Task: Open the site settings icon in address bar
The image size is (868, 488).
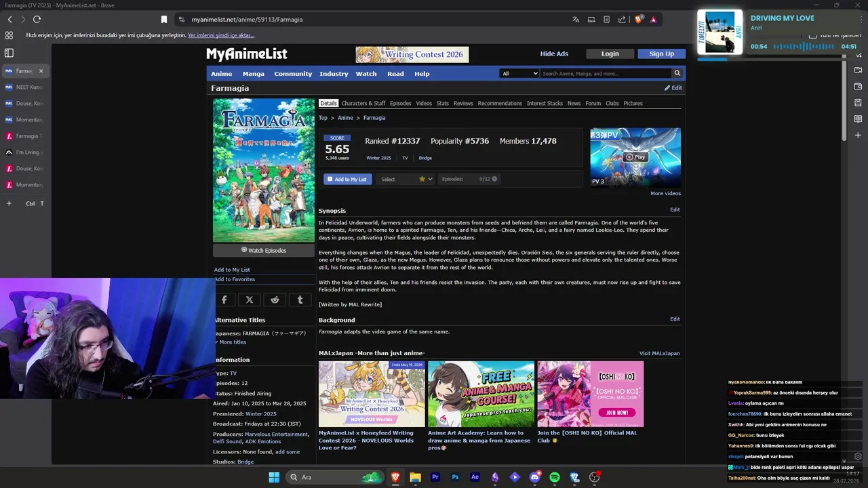Action: tap(181, 20)
